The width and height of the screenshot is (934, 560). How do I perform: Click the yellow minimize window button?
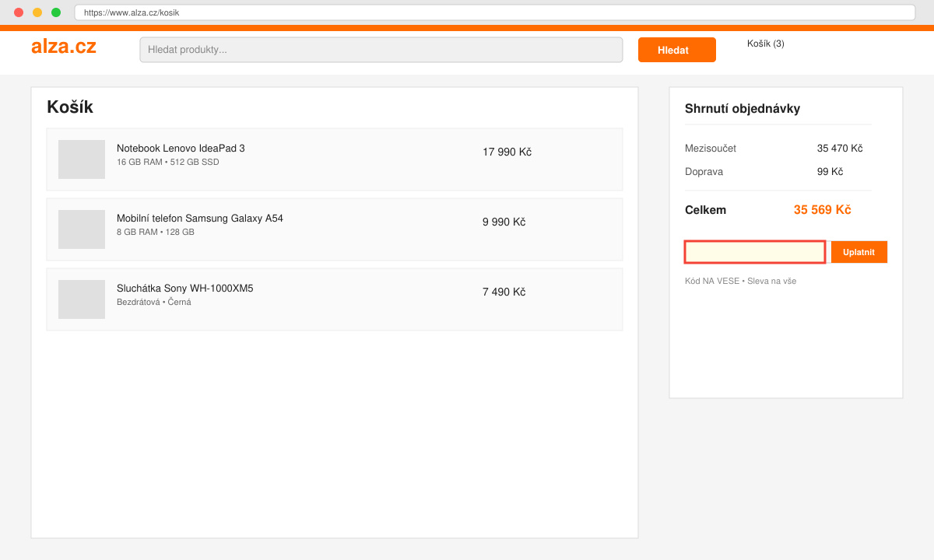37,12
